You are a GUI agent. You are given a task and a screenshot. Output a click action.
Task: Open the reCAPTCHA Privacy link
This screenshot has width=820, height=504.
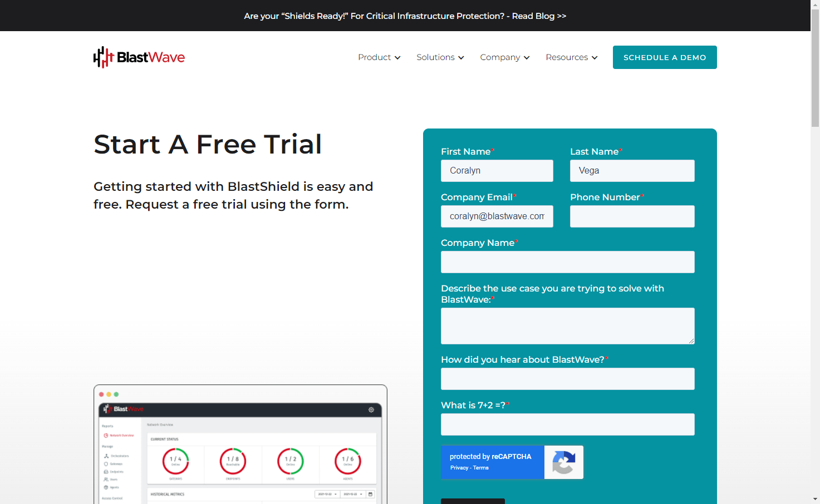459,468
